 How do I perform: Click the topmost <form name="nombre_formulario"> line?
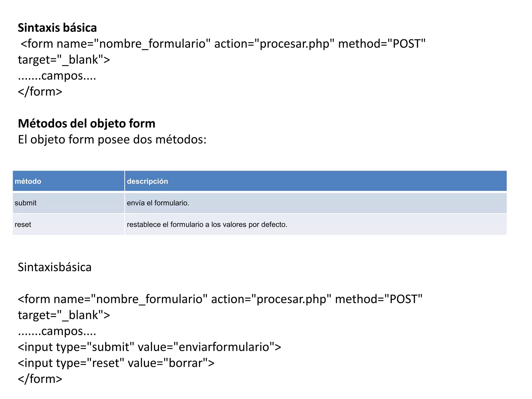(x=223, y=44)
